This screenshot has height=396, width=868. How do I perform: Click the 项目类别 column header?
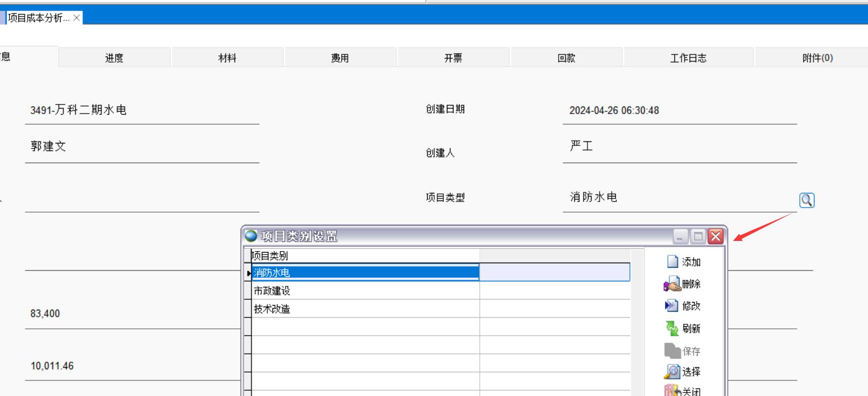pos(364,256)
